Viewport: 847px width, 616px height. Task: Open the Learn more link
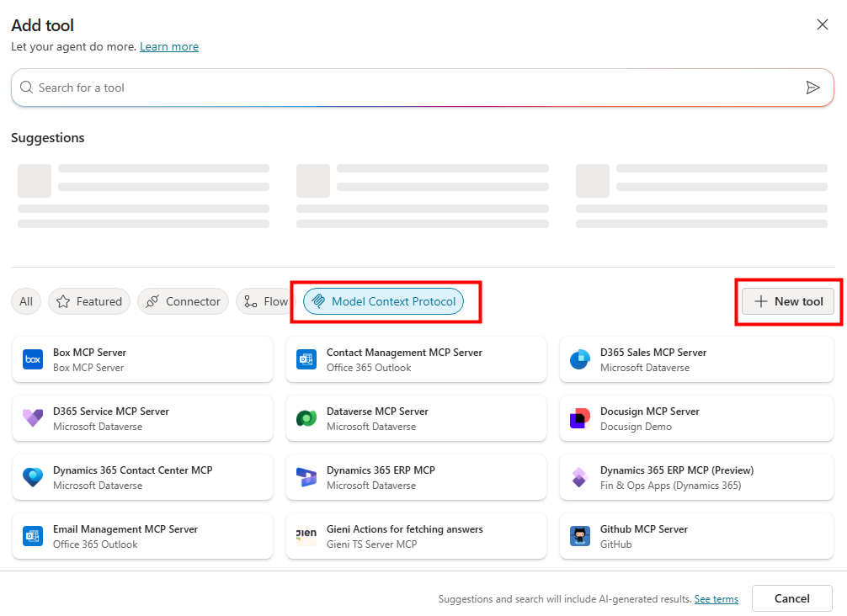point(169,46)
